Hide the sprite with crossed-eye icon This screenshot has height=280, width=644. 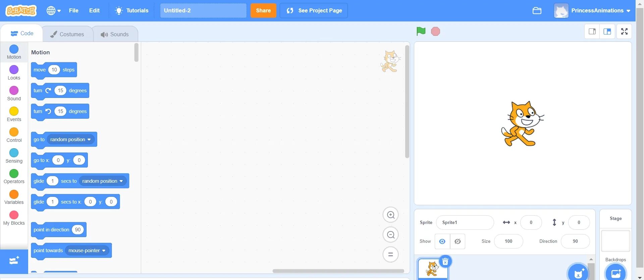[x=458, y=241]
